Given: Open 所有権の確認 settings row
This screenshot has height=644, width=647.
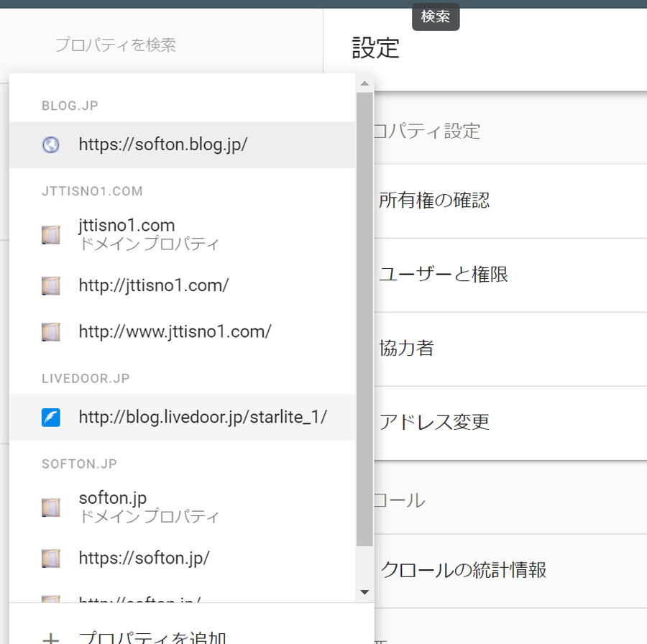Looking at the screenshot, I should [510, 201].
